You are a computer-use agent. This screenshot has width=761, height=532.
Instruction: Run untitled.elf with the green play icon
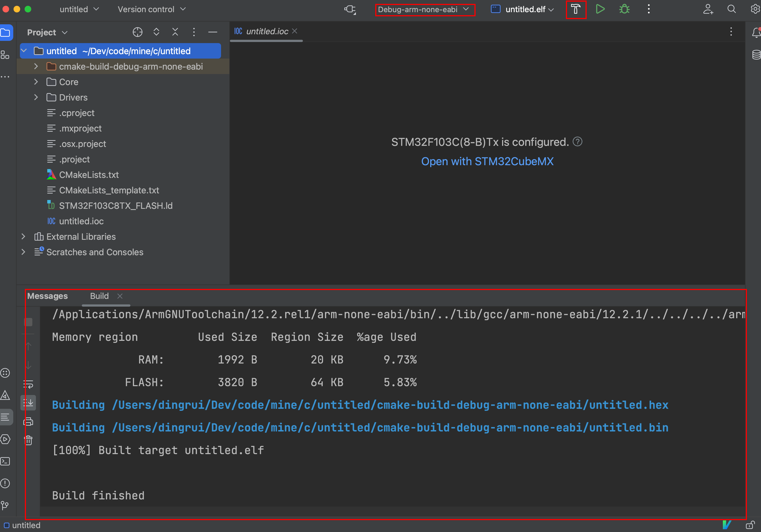point(600,9)
